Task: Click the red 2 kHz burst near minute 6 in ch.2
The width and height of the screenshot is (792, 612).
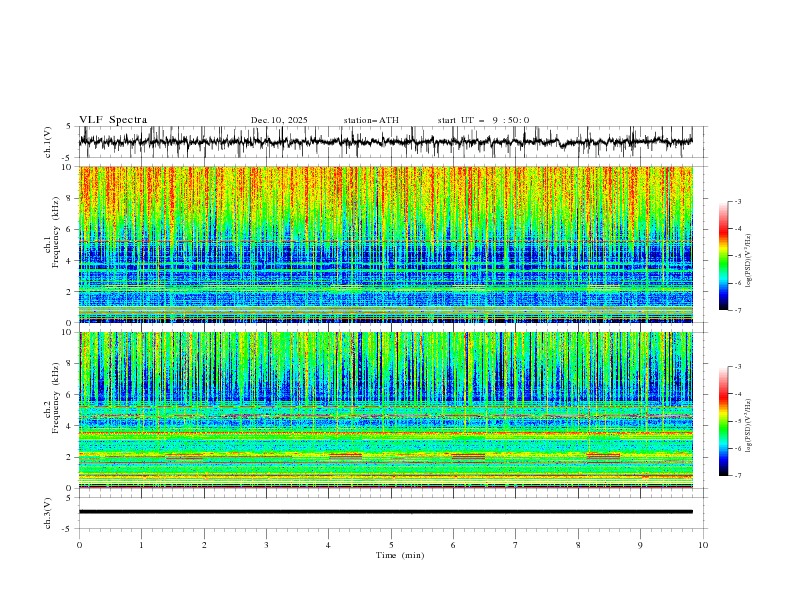Action: 468,456
